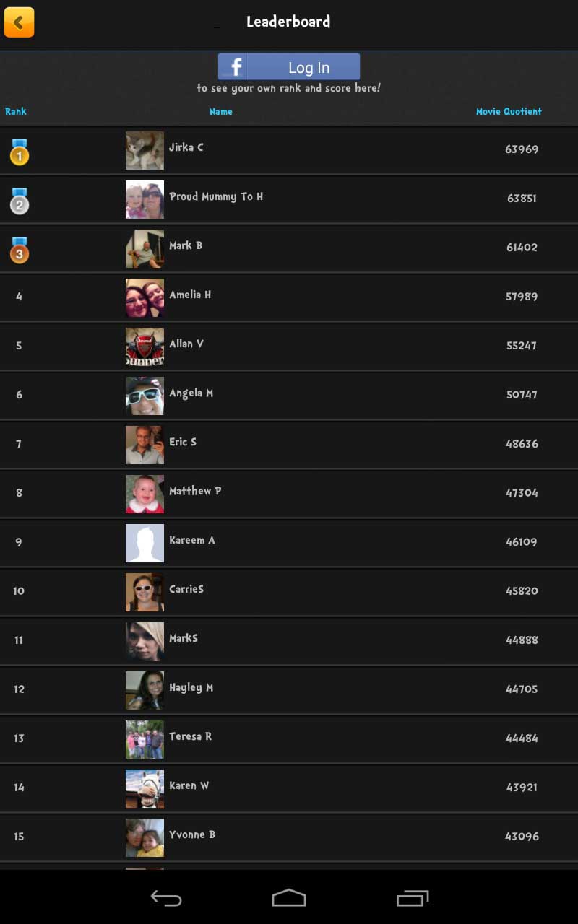The image size is (578, 924).
Task: Select the Rank column header
Action: click(16, 111)
